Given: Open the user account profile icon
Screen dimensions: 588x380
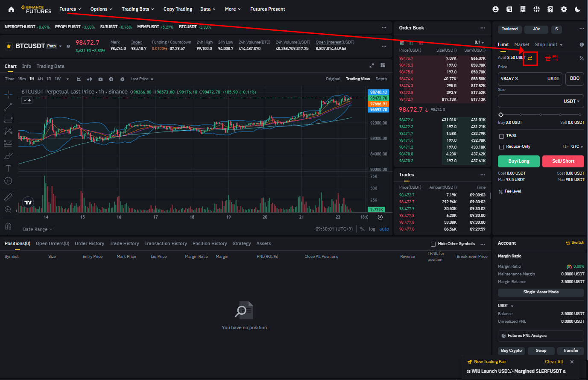Looking at the screenshot, I should 495,9.
